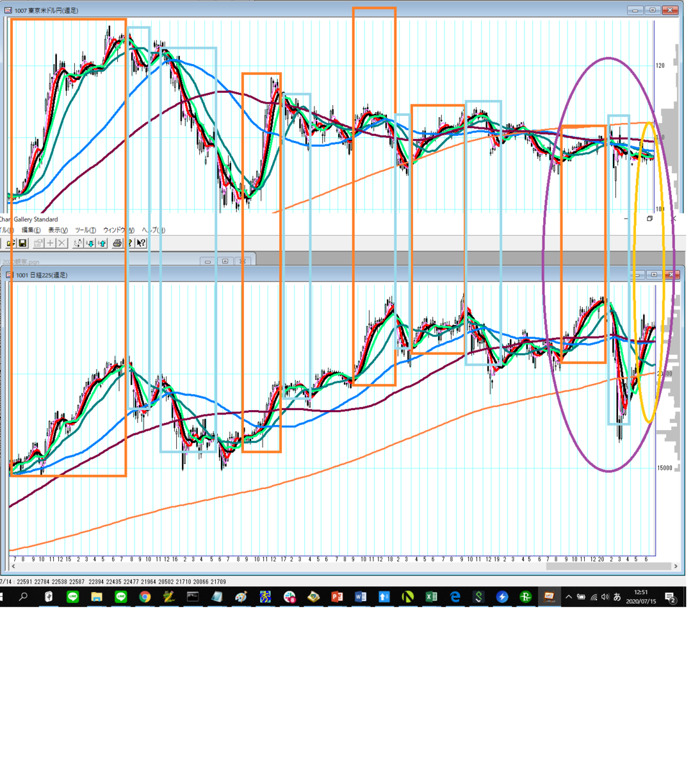Open PowerPoint from the taskbar
The image size is (700, 769).
coord(337,597)
